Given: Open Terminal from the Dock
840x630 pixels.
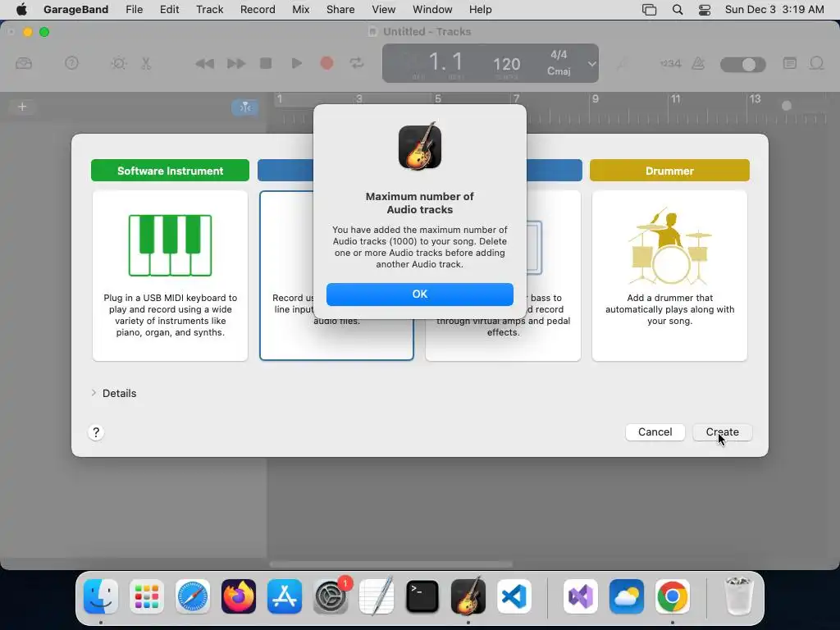Looking at the screenshot, I should pos(422,596).
